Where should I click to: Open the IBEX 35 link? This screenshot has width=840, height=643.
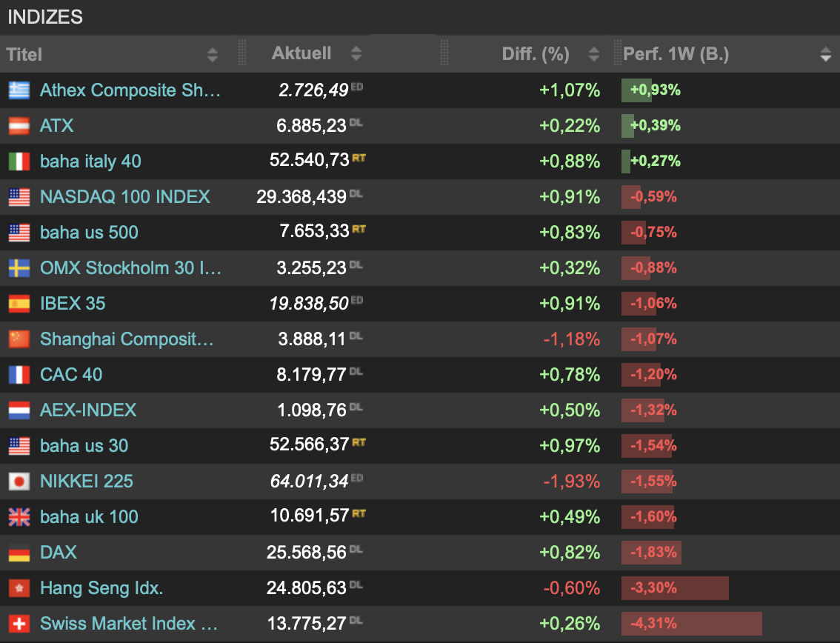[73, 303]
